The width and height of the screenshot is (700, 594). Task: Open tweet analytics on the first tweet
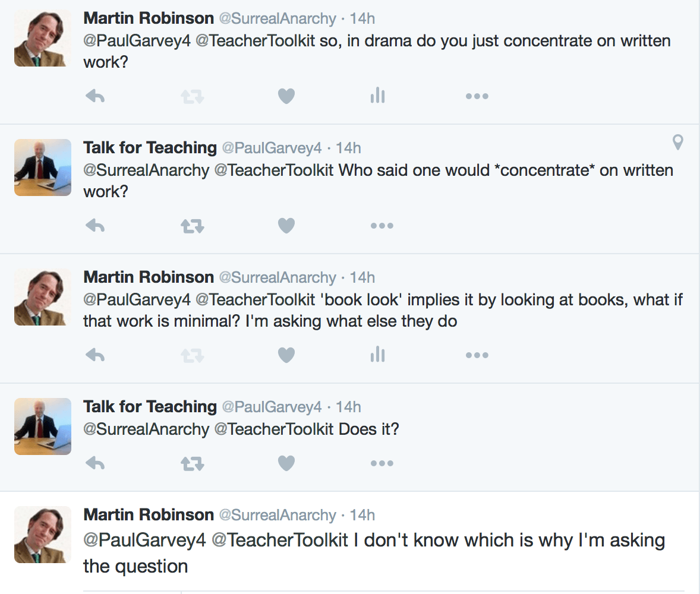coord(377,96)
